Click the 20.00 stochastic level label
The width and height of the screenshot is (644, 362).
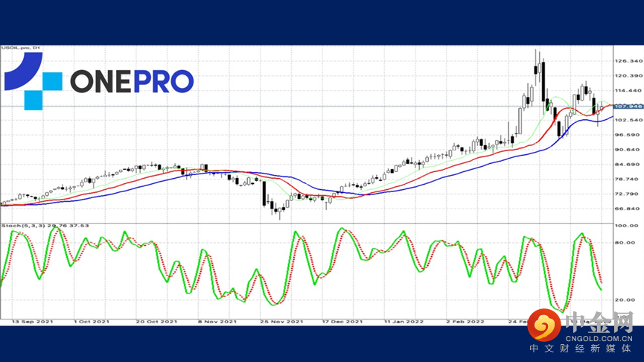pos(625,300)
